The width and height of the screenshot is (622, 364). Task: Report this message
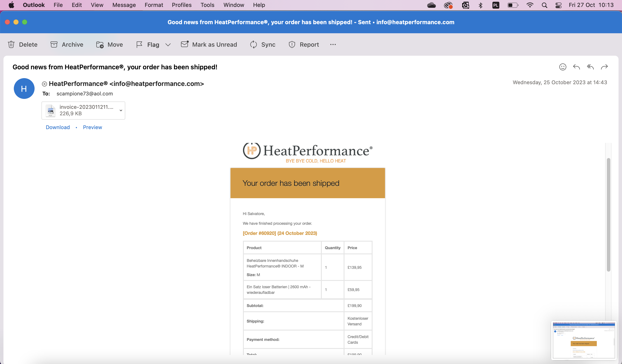(304, 44)
